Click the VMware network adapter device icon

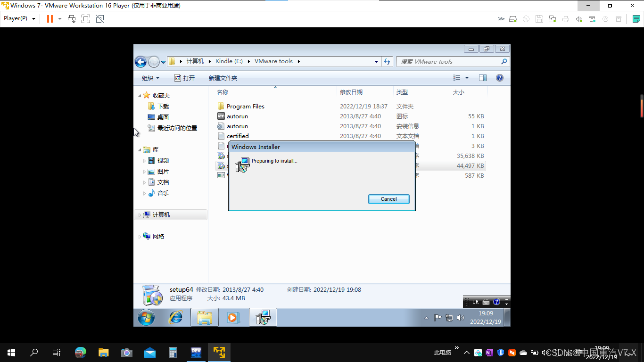click(553, 19)
